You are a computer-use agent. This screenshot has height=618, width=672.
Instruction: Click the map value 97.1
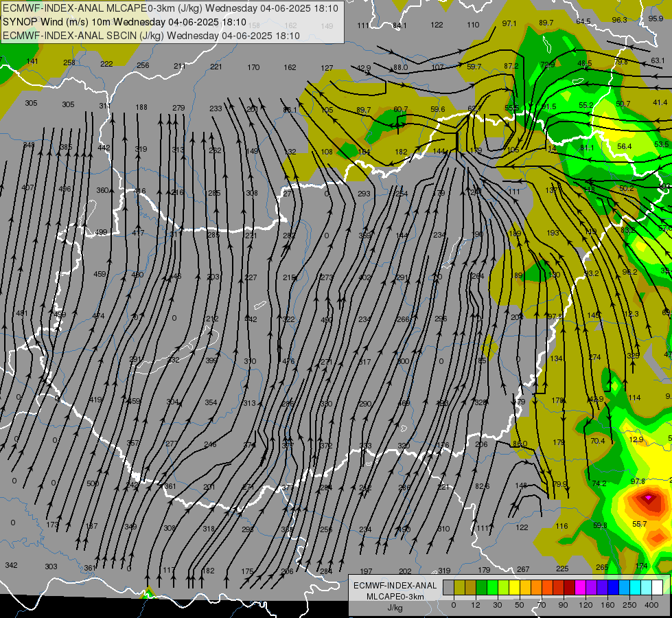[509, 23]
